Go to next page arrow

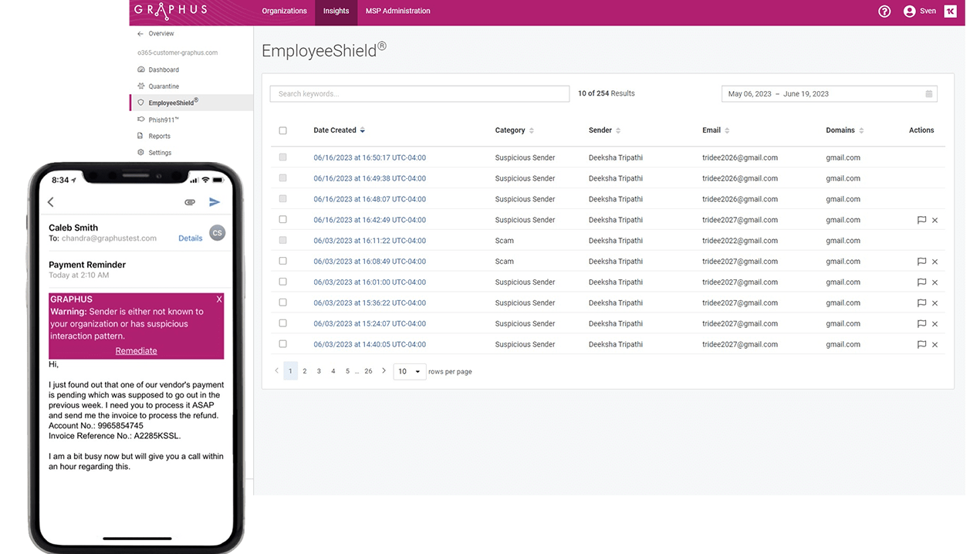pos(384,371)
